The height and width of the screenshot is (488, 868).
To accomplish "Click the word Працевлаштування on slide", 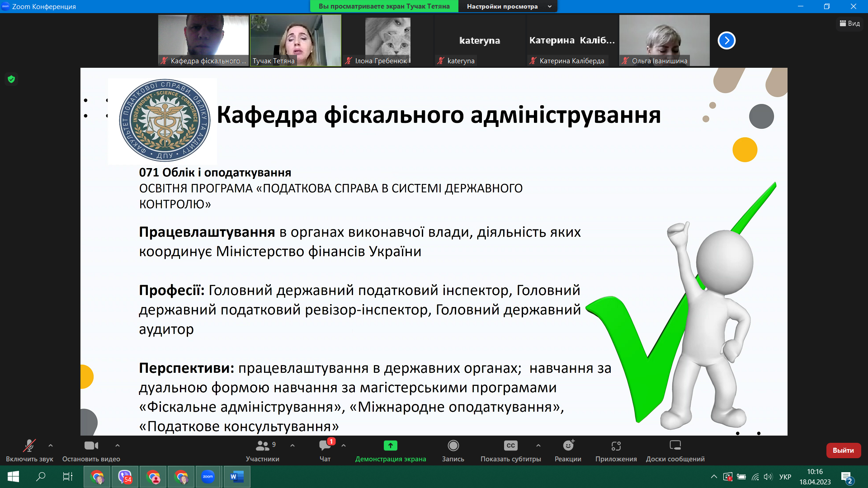I will [x=207, y=232].
